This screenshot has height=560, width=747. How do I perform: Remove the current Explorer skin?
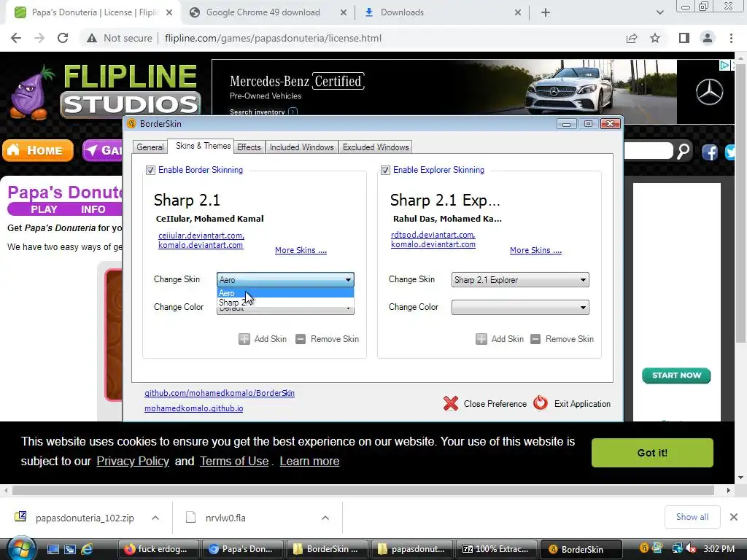click(x=562, y=339)
